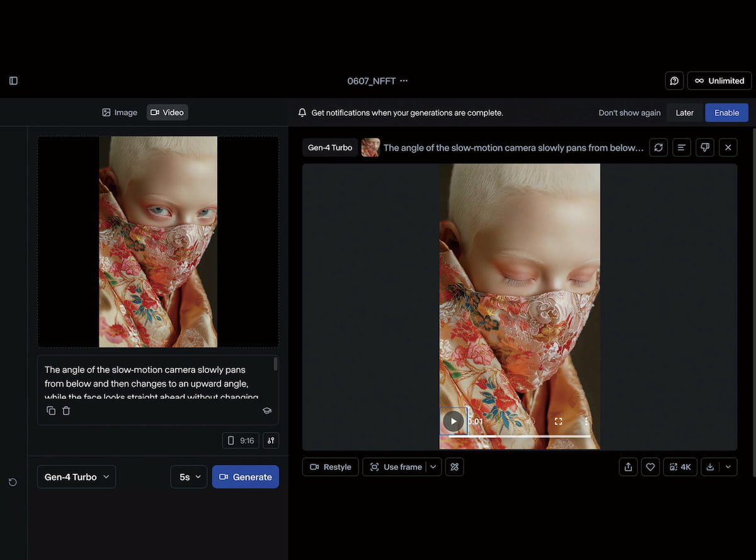Share the generated video
Image resolution: width=756 pixels, height=560 pixels.
(x=628, y=467)
